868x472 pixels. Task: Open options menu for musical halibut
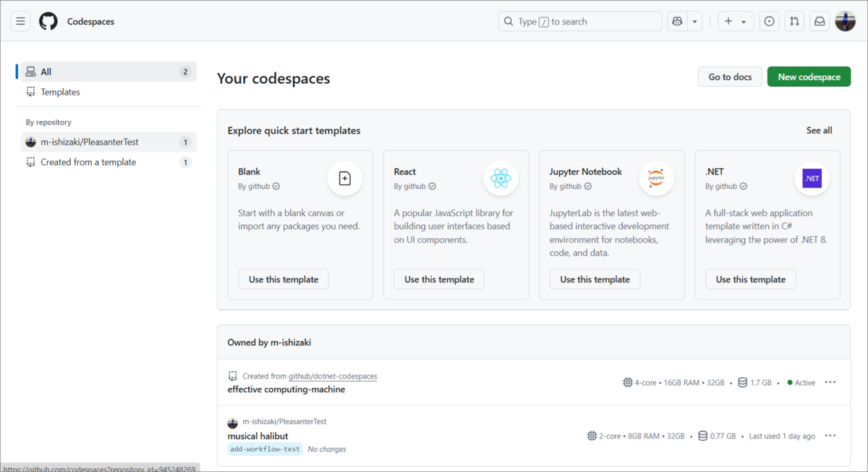830,436
